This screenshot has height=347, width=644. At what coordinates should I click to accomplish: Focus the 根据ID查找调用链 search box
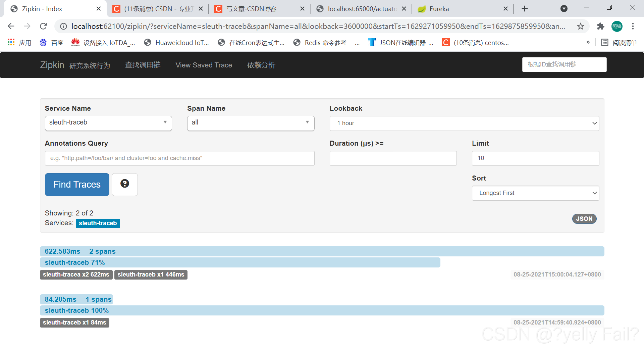[564, 64]
